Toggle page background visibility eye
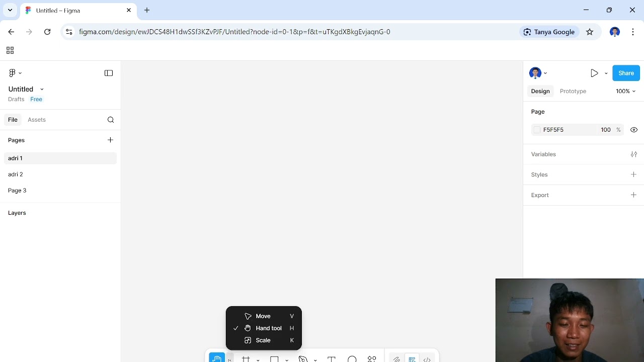This screenshot has height=362, width=644. click(x=634, y=130)
